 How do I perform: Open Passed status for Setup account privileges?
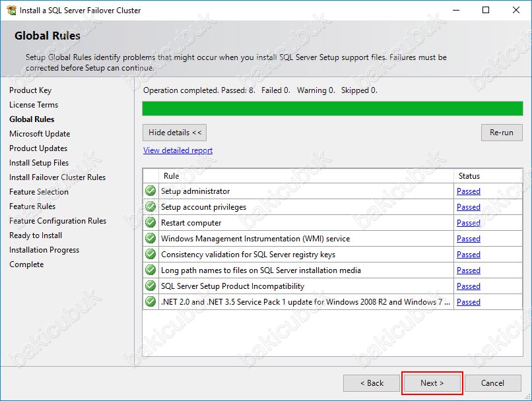468,207
